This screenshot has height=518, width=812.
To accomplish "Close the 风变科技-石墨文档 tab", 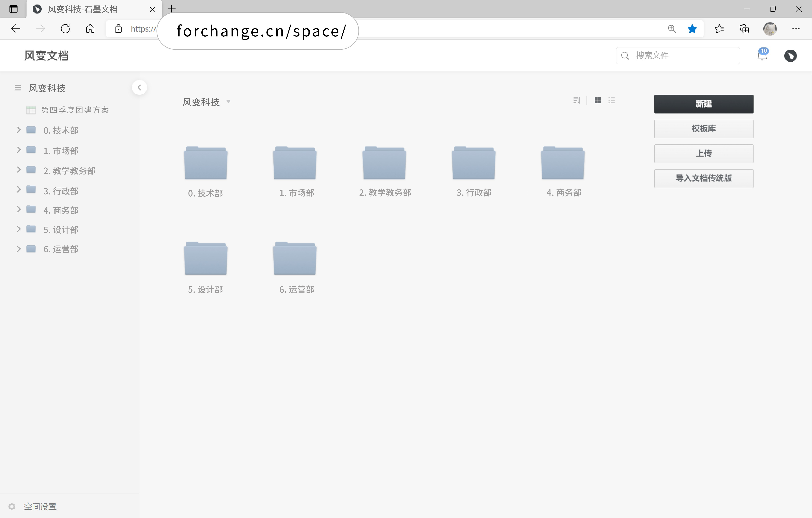I will 152,9.
